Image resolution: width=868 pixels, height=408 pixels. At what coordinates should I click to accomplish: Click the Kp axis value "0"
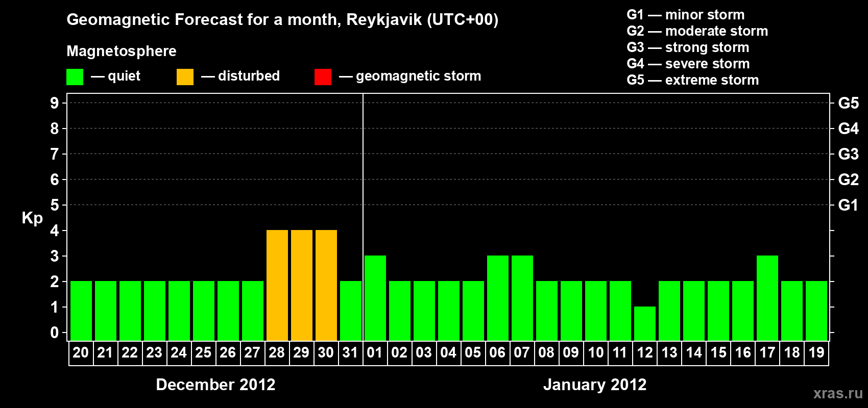(54, 333)
